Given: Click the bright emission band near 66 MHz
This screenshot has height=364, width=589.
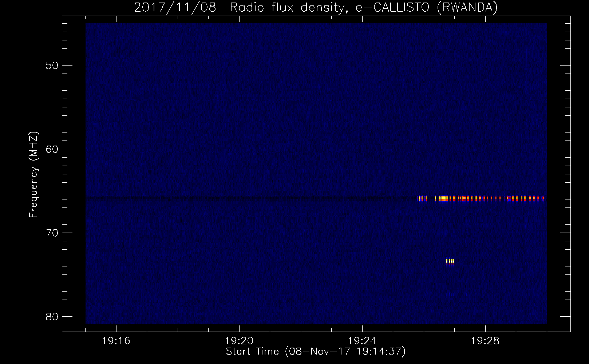Looking at the screenshot, I should (481, 198).
